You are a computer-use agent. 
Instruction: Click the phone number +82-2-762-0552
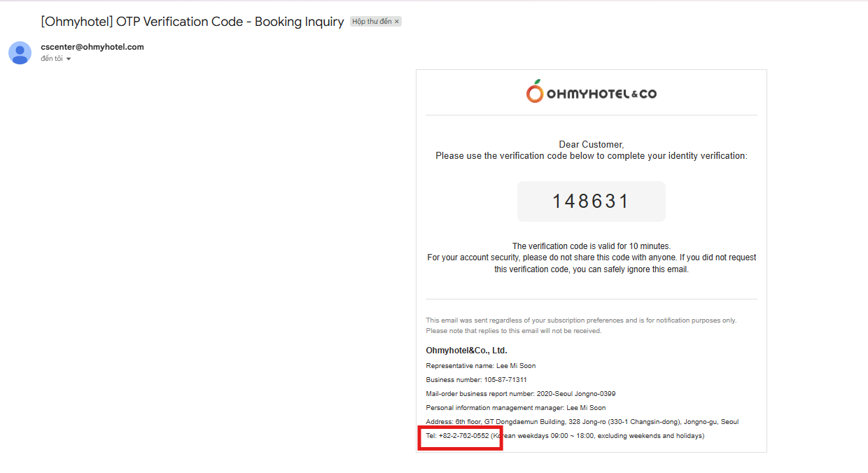[463, 436]
